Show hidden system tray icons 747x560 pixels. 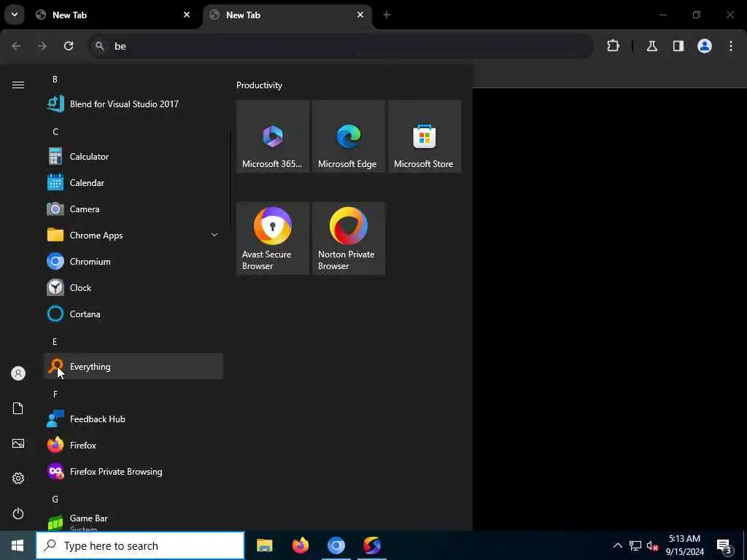[617, 545]
